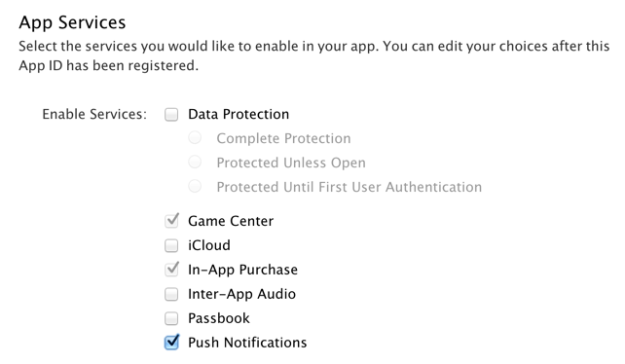Click the Game Center label text
The height and width of the screenshot is (364, 625).
click(231, 221)
